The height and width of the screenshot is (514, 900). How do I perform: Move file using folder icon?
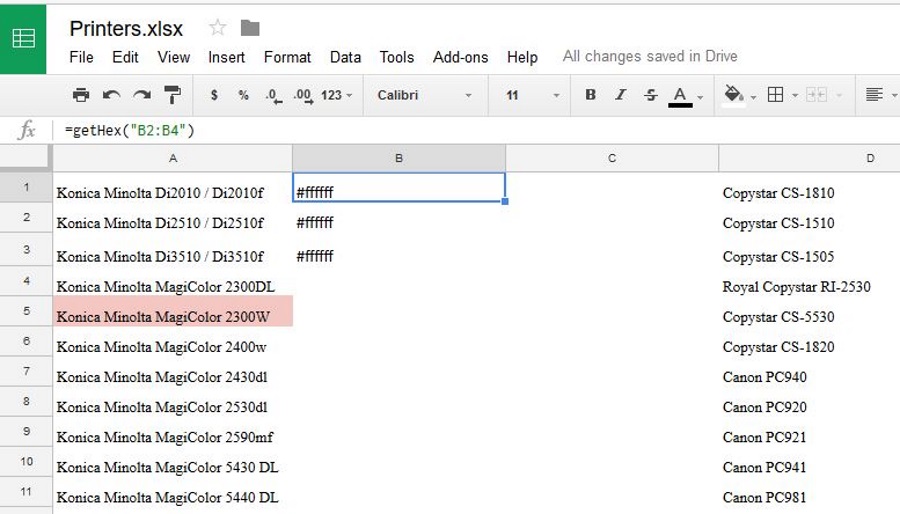pos(250,28)
